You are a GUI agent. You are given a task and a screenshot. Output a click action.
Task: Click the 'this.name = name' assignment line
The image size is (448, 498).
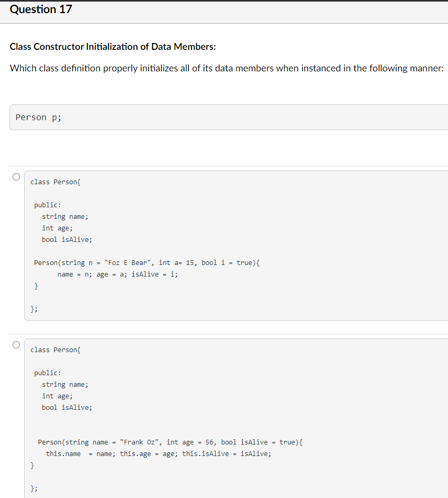pyautogui.click(x=158, y=454)
